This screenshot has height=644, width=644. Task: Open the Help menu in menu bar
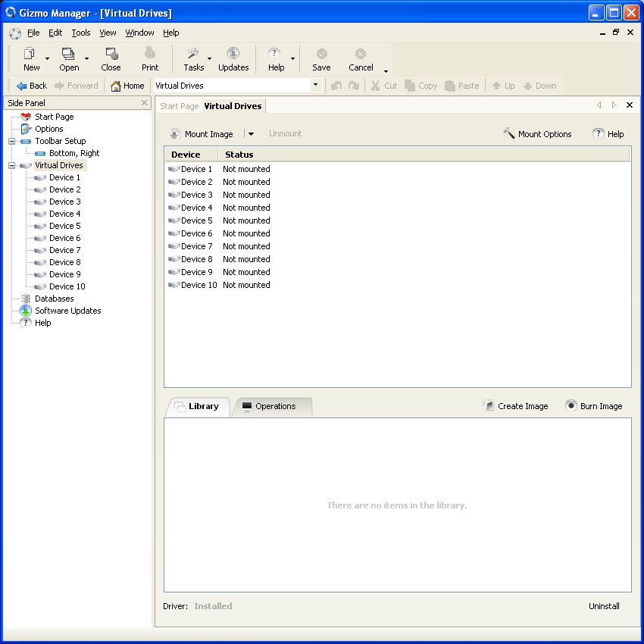click(x=171, y=33)
